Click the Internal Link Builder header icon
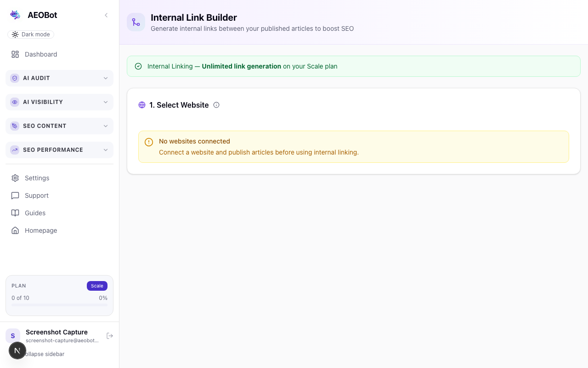This screenshot has width=588, height=368. [136, 22]
